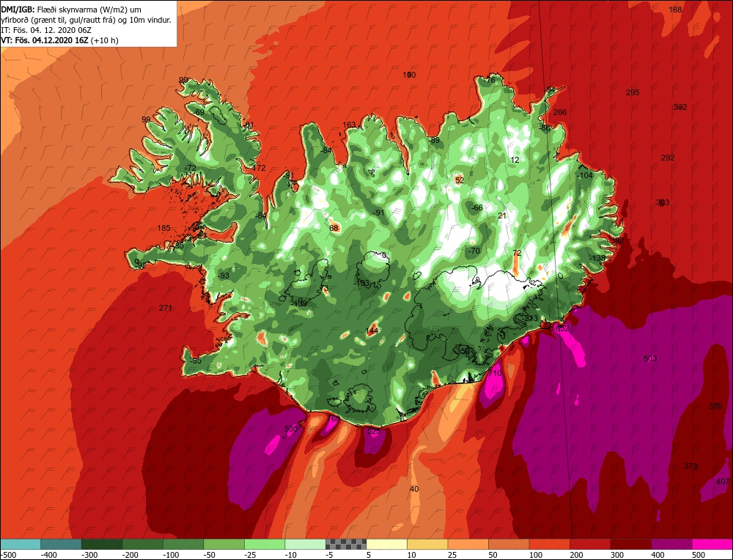Click the map value '163' on the north coast

349,125
